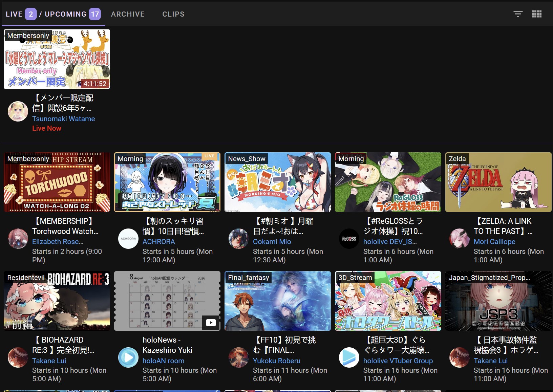Open the hololive VTuber Group avatar
The height and width of the screenshot is (392, 553).
349,357
